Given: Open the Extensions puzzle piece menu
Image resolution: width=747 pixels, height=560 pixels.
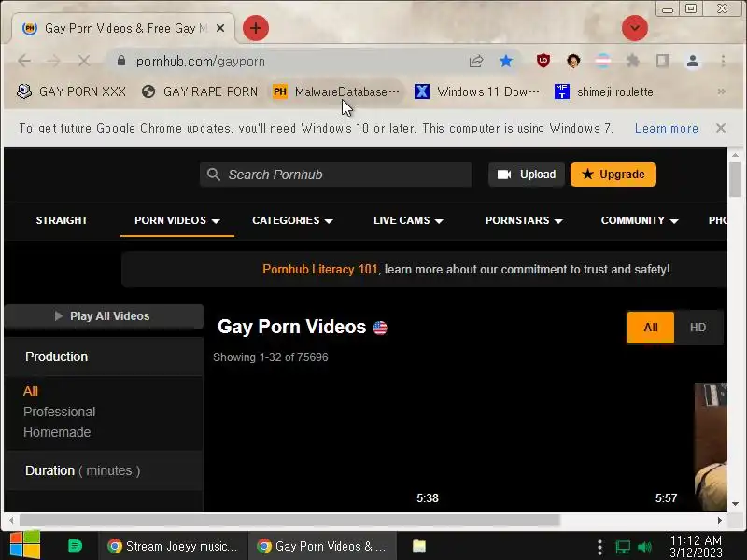Looking at the screenshot, I should click(633, 61).
